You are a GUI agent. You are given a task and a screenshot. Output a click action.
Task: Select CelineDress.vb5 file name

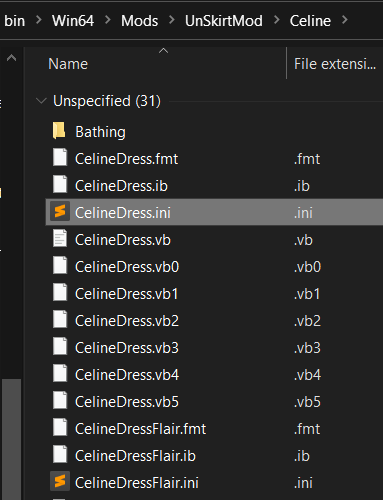point(127,402)
